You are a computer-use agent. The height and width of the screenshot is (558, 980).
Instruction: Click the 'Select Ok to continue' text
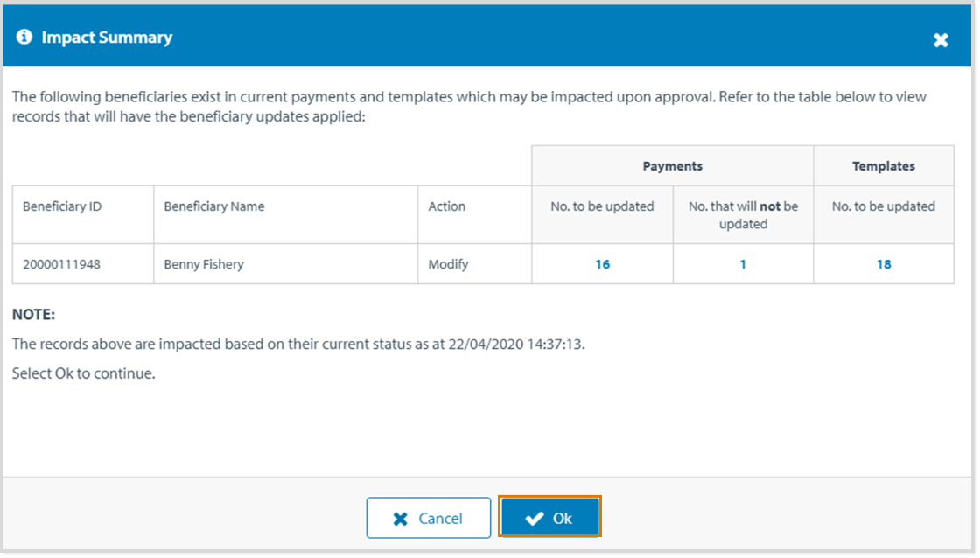[x=83, y=374]
